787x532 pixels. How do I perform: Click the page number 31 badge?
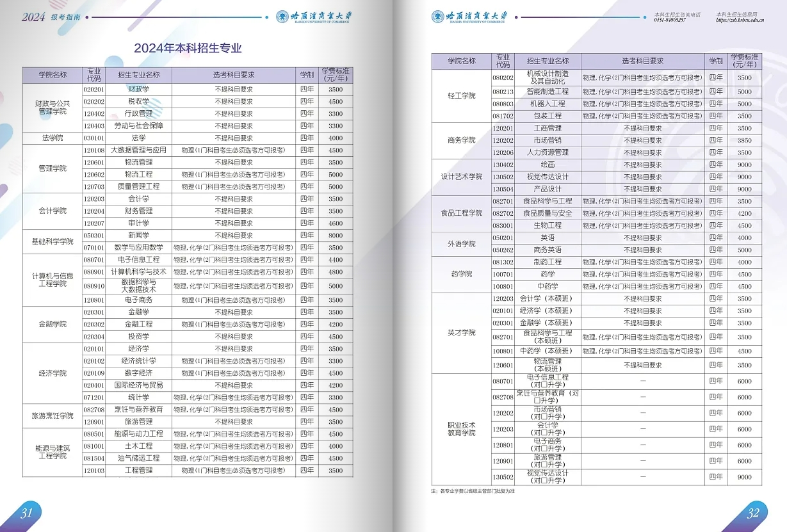coord(26,513)
